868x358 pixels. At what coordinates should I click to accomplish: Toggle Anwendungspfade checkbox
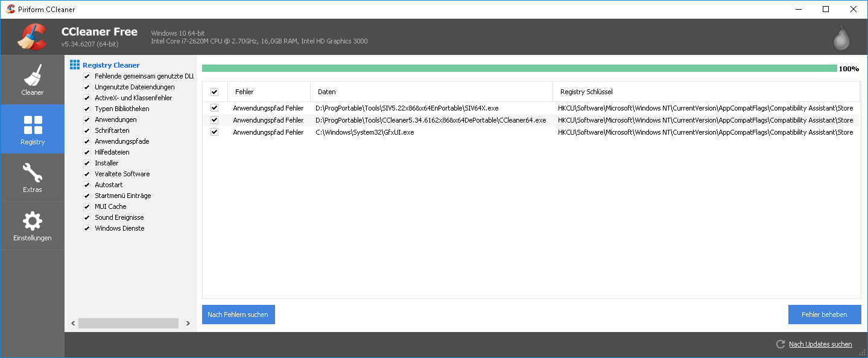(x=87, y=142)
